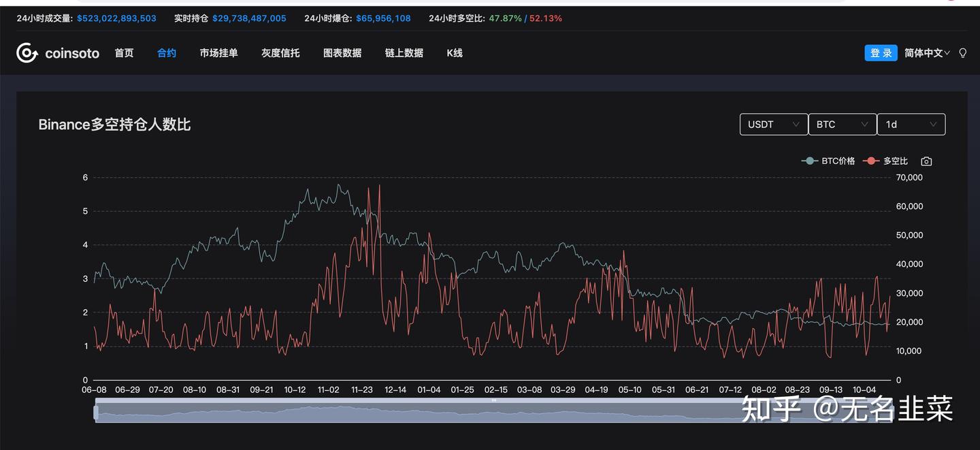The height and width of the screenshot is (450, 980).
Task: Click the 24小时爆仓 value $65,956,108
Action: tap(383, 18)
